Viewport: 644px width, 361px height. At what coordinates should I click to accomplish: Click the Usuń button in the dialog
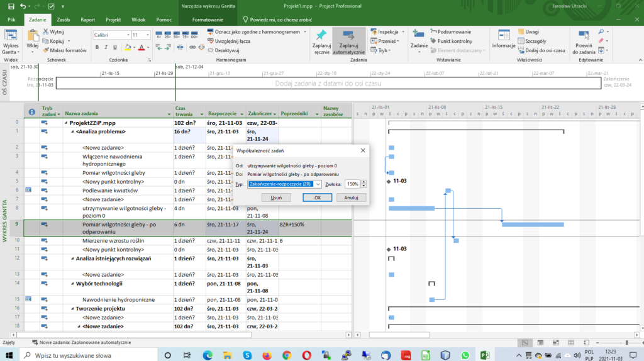275,197
